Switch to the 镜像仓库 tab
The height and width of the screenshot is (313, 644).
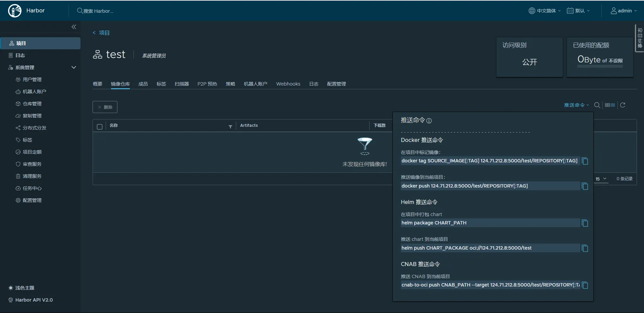pos(120,84)
